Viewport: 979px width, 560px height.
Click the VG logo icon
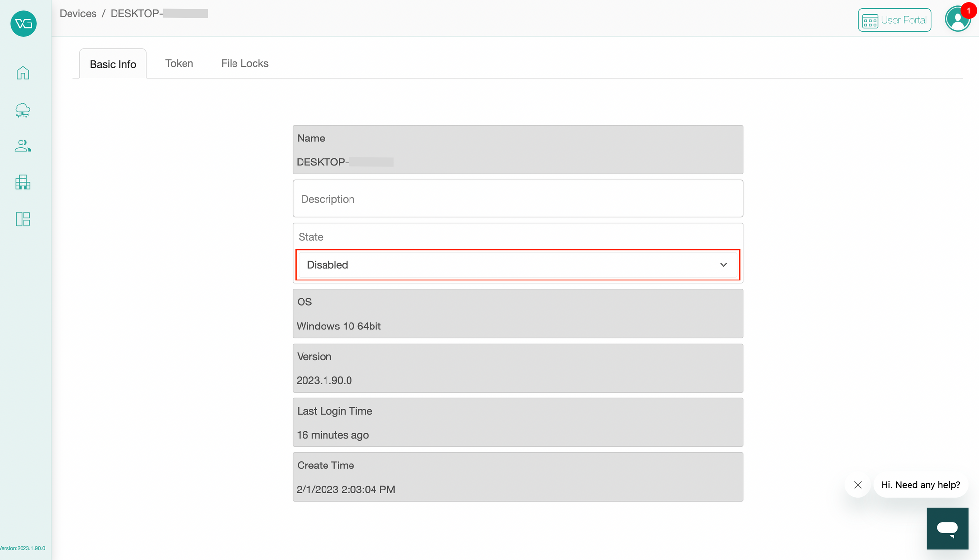23,23
